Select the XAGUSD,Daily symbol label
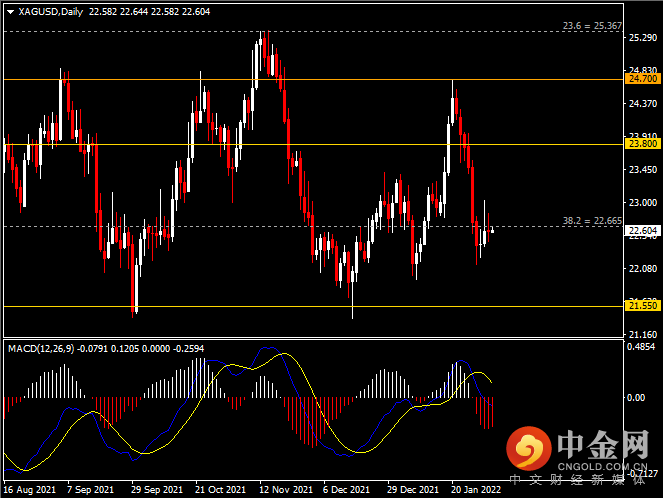Image resolution: width=663 pixels, height=498 pixels. 50,12
